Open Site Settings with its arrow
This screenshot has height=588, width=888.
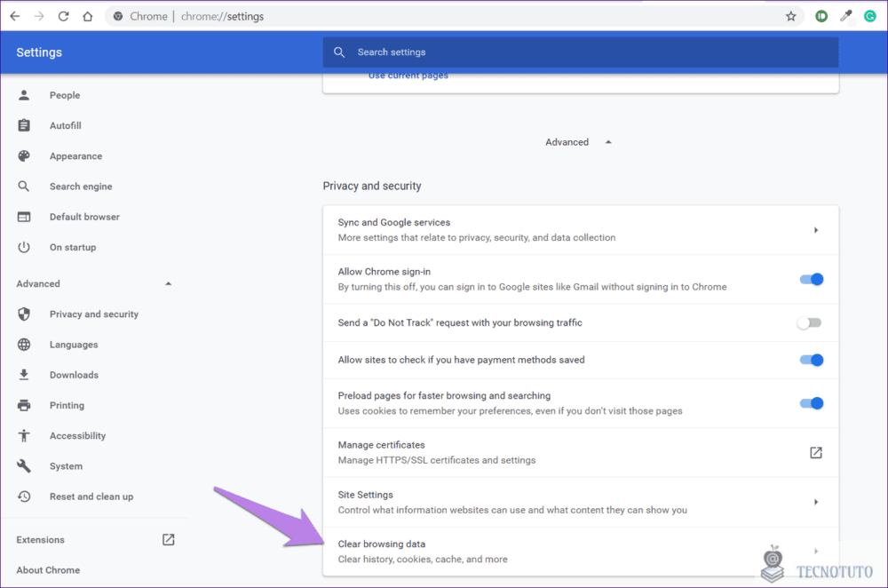click(x=815, y=502)
